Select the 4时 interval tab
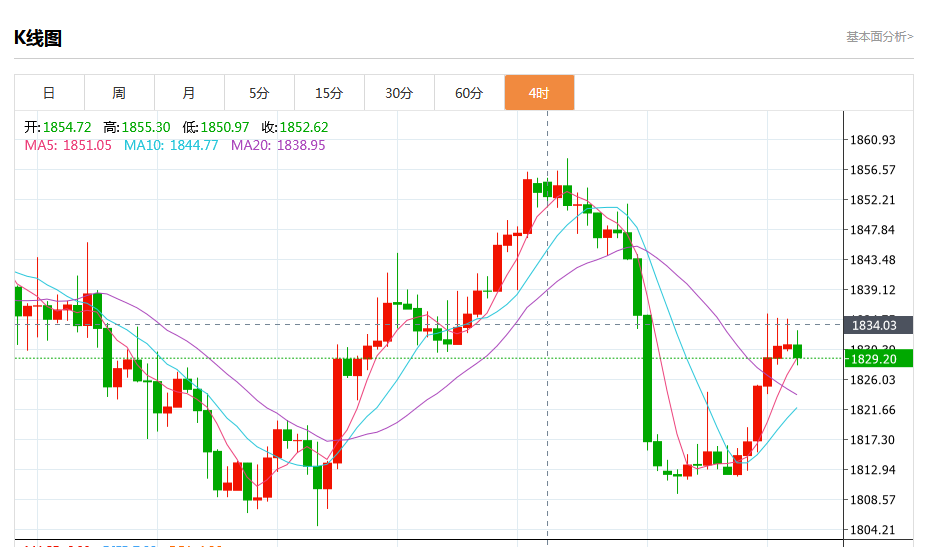Image resolution: width=949 pixels, height=547 pixels. (x=539, y=93)
